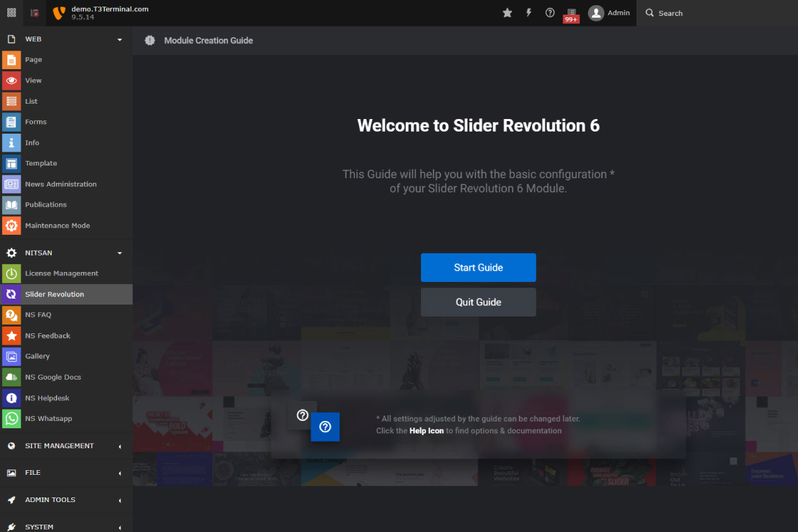798x532 pixels.
Task: Click the dark help icon in the guide hint
Action: click(303, 415)
